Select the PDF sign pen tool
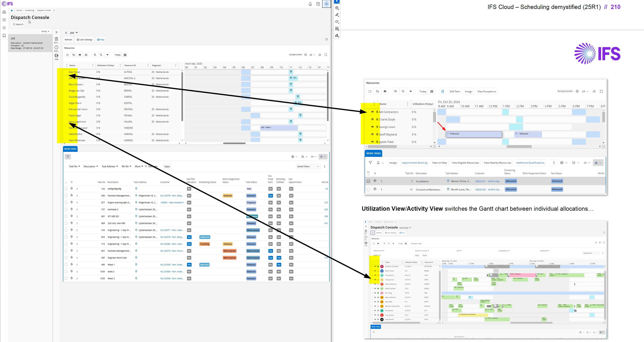Image resolution: width=644 pixels, height=342 pixels. [x=337, y=36]
